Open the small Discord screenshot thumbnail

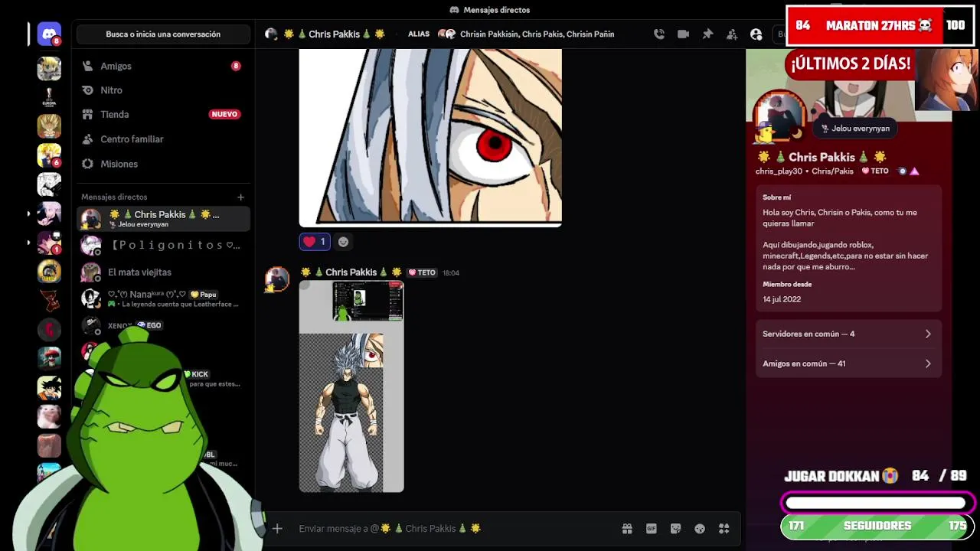[367, 301]
